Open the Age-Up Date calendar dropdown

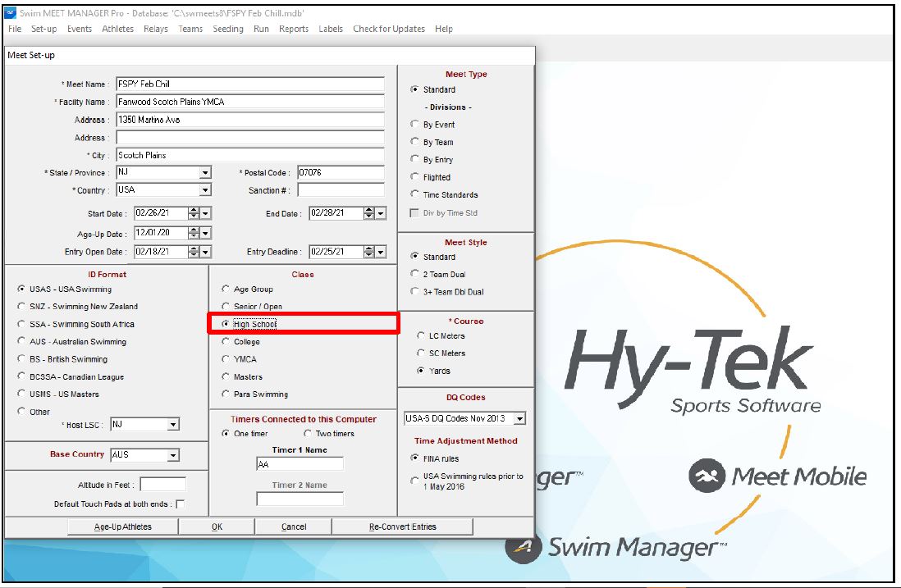pos(206,233)
